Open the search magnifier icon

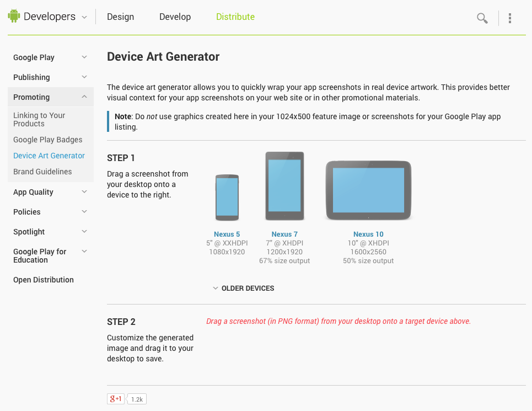(482, 18)
